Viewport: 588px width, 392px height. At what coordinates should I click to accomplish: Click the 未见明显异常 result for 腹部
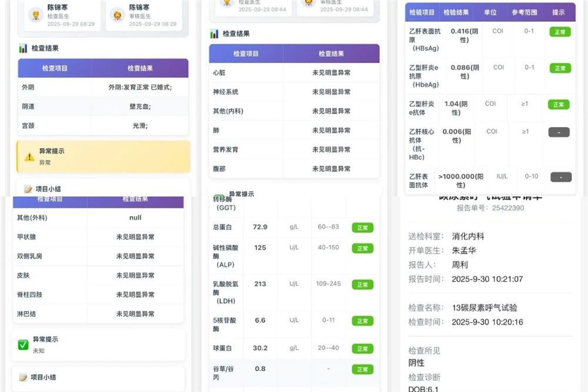pos(332,169)
